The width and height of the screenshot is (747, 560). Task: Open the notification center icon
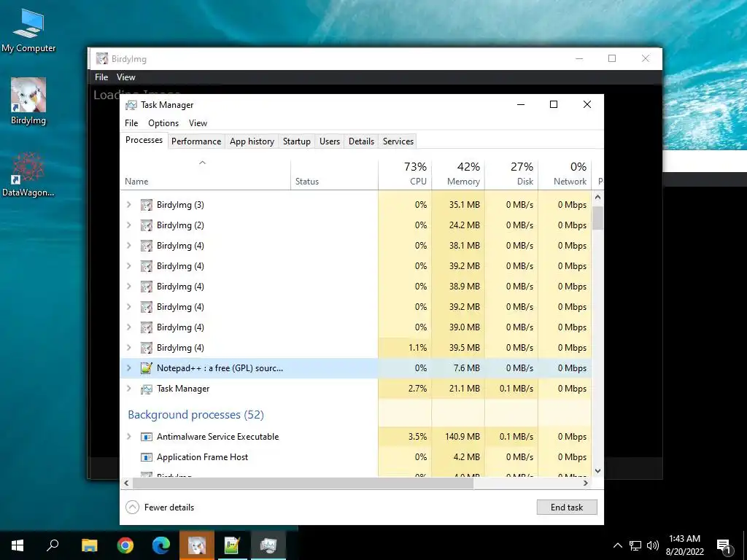tap(724, 545)
